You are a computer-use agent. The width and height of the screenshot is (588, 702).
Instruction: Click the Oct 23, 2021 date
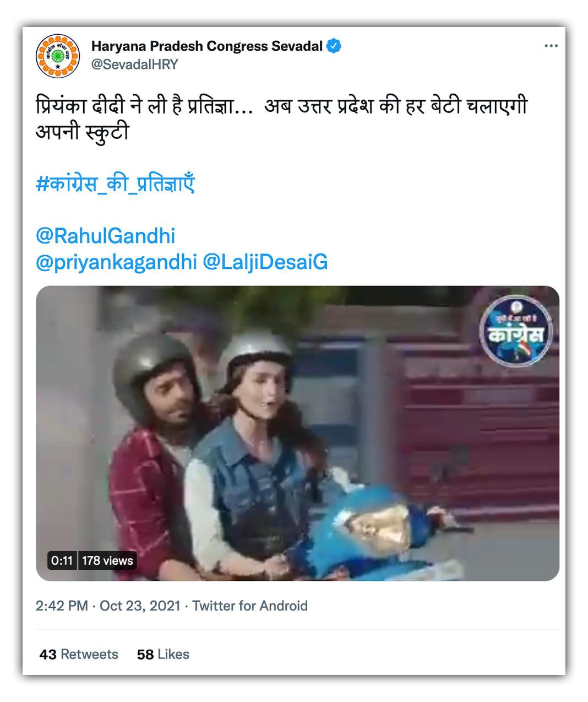point(140,606)
